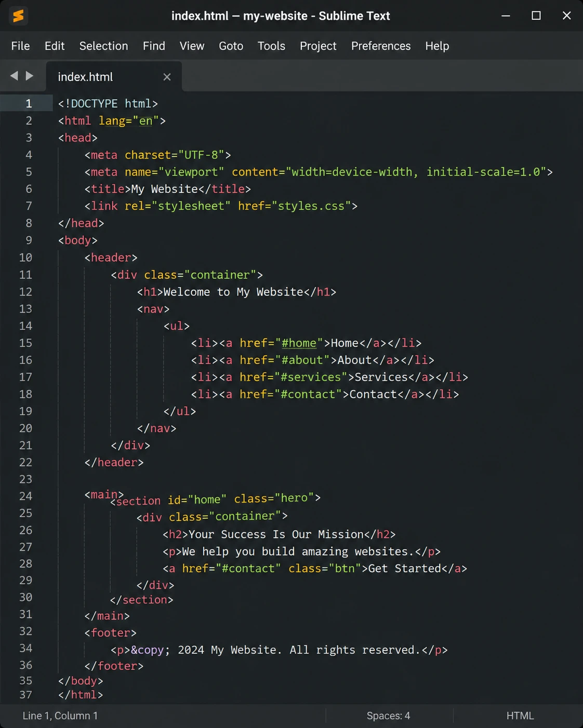Viewport: 583px width, 728px height.
Task: Click line number 37 in gutter
Action: pyautogui.click(x=25, y=694)
